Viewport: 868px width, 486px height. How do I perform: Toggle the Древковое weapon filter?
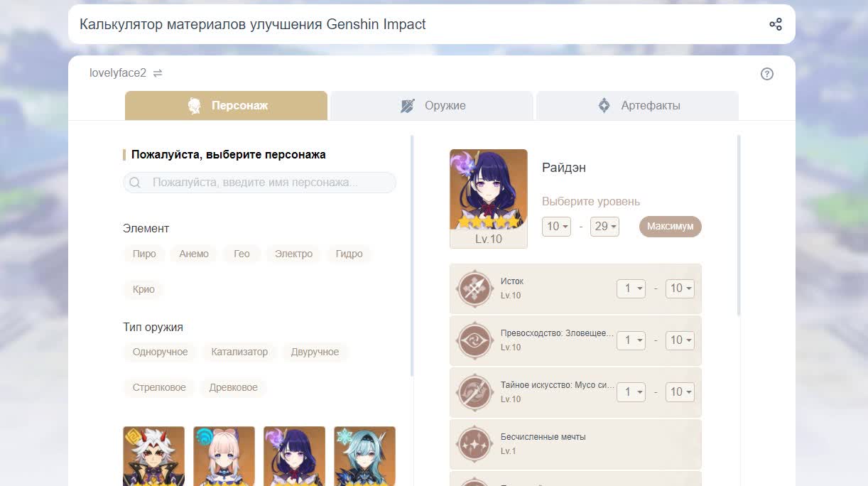(234, 387)
